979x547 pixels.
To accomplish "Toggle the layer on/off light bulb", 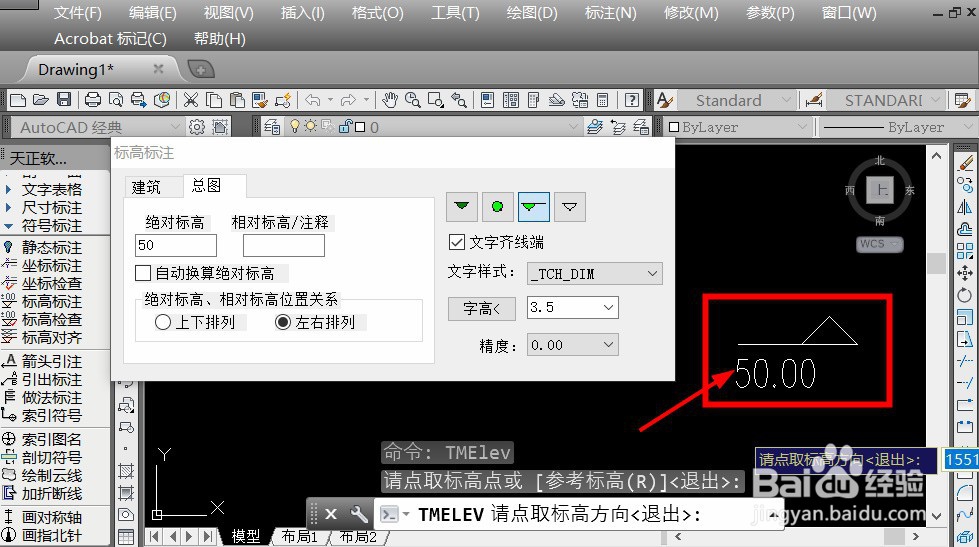I will pyautogui.click(x=295, y=127).
